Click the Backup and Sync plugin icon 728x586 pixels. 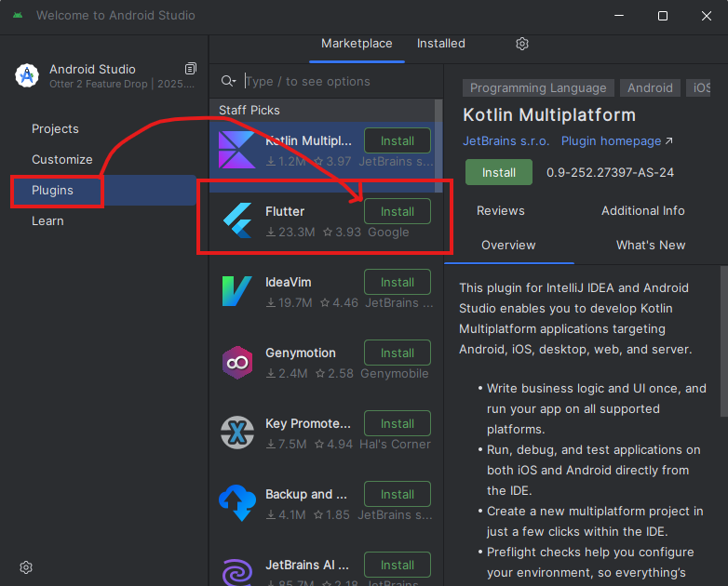click(x=236, y=503)
